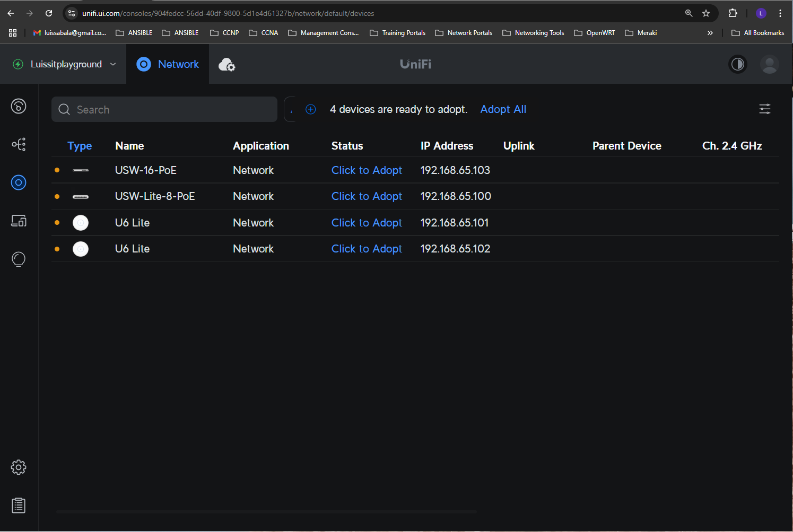Open the Training Portals bookmark folder
Viewport: 793px width, 532px height.
point(398,33)
